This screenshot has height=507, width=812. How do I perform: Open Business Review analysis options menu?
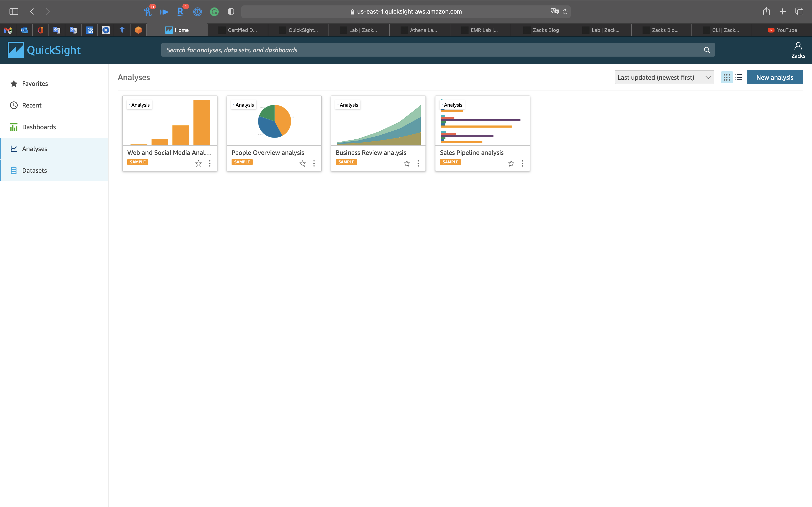[418, 163]
